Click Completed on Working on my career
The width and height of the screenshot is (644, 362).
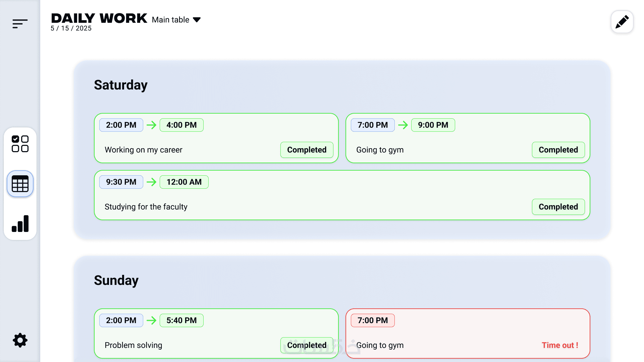point(307,150)
